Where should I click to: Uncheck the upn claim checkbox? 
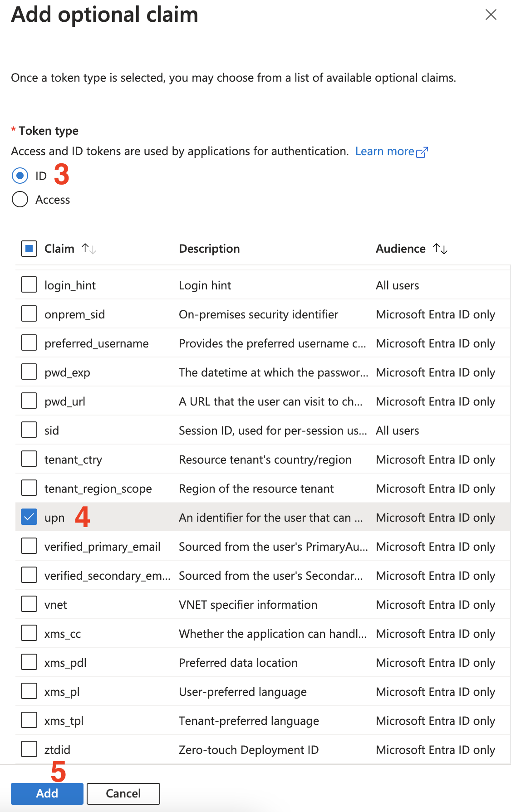pos(29,517)
